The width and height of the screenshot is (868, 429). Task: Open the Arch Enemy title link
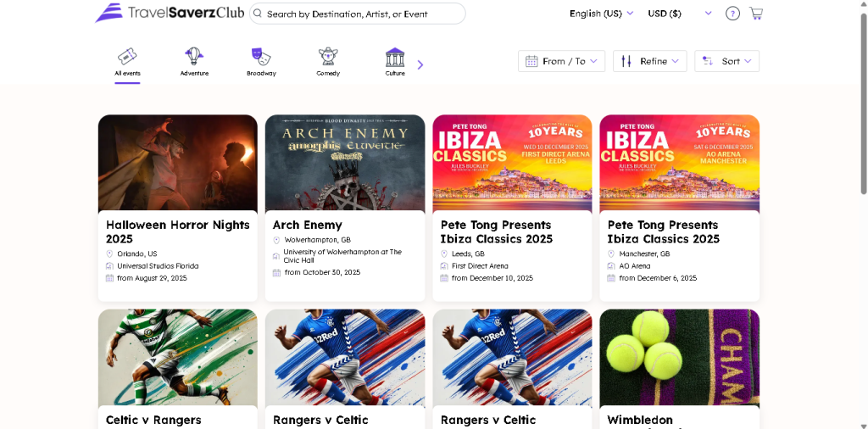307,225
